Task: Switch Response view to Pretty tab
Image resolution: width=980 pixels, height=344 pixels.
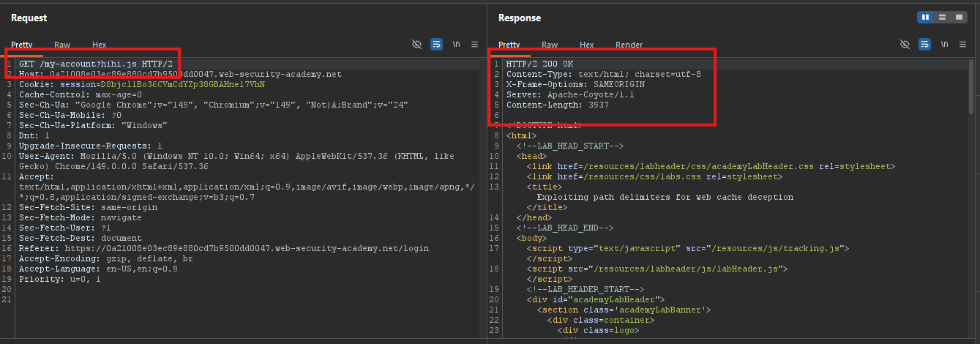Action: pos(509,45)
